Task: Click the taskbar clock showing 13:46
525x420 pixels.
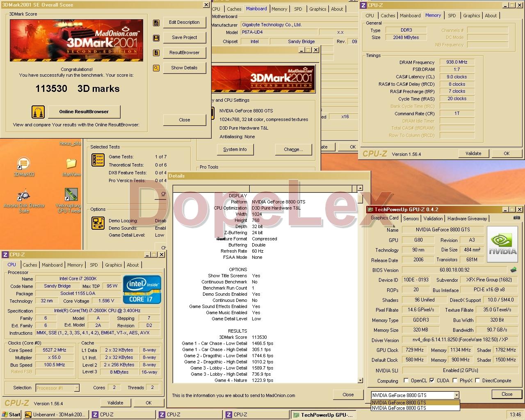Action: (x=515, y=415)
